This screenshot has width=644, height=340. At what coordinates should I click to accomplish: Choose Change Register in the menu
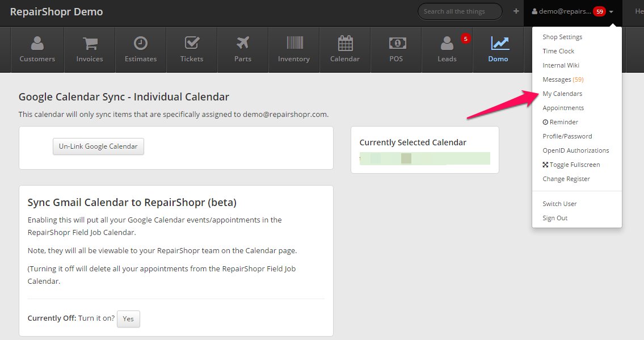click(x=566, y=179)
